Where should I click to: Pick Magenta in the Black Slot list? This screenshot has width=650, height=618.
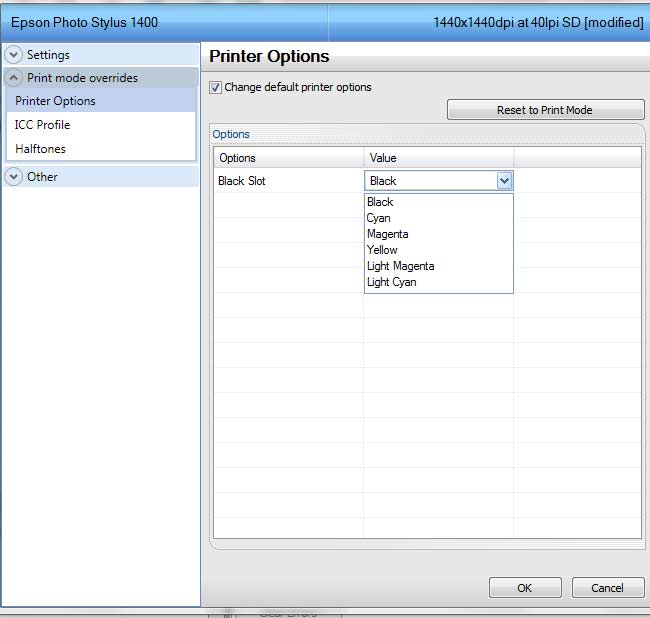[388, 234]
